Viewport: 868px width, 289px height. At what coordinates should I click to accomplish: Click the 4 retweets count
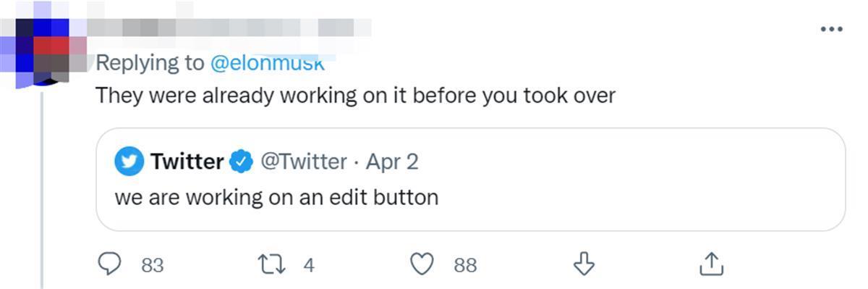coord(309,266)
